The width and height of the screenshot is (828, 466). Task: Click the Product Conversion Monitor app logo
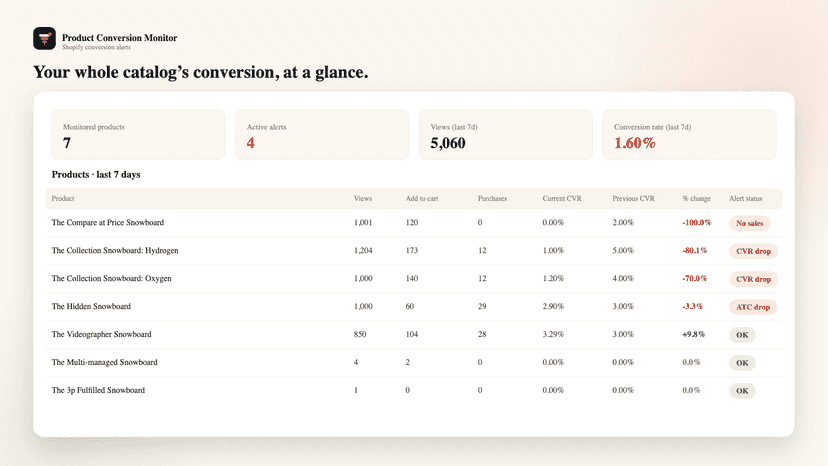tap(44, 39)
